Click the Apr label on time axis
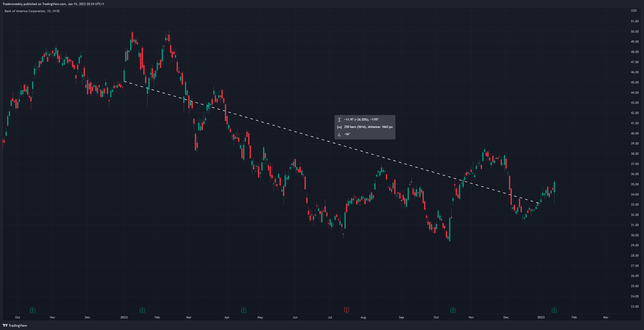 coord(227,317)
